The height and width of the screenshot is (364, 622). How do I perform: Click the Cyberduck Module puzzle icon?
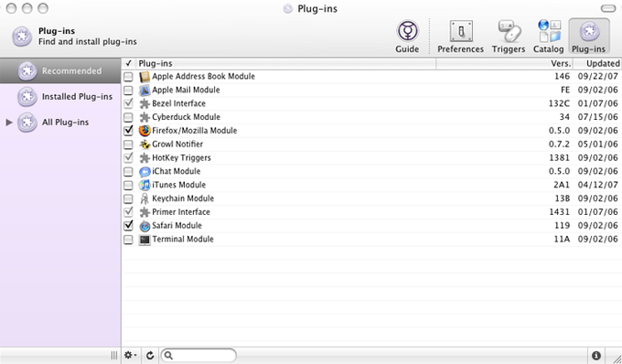(x=145, y=117)
